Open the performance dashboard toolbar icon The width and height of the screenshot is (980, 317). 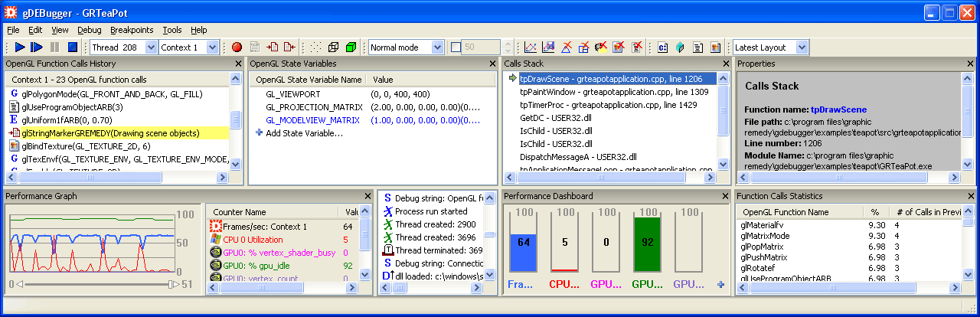(548, 47)
